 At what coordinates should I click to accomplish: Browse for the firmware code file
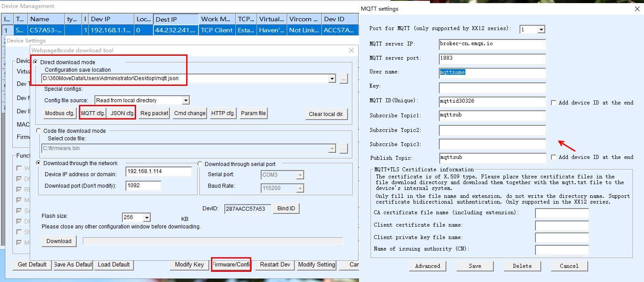pos(343,148)
